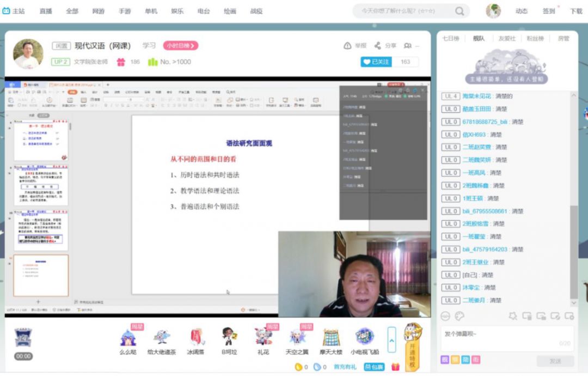Open the 网游 navigation item
Viewport: 588px width, 376px height.
pos(98,11)
